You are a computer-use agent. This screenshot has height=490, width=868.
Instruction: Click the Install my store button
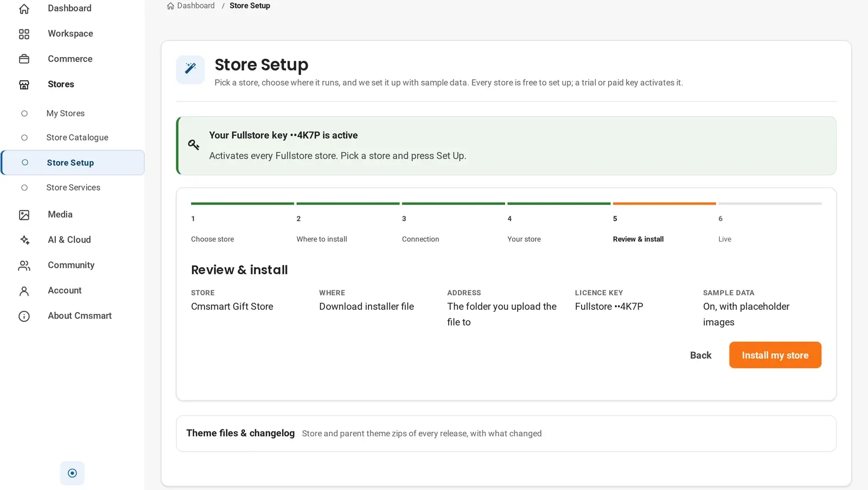tap(775, 355)
